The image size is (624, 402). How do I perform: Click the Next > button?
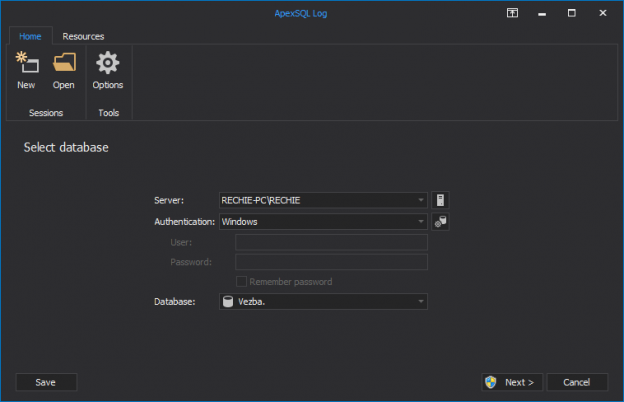(x=512, y=382)
